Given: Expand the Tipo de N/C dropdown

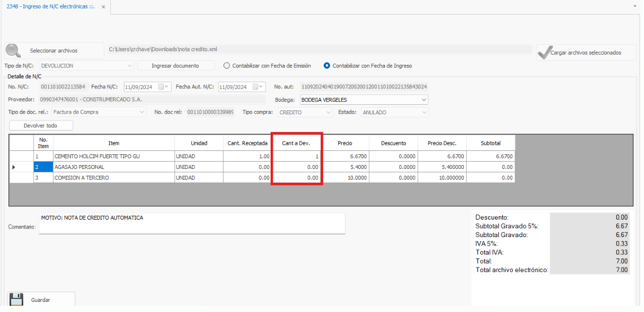Looking at the screenshot, I should point(130,66).
